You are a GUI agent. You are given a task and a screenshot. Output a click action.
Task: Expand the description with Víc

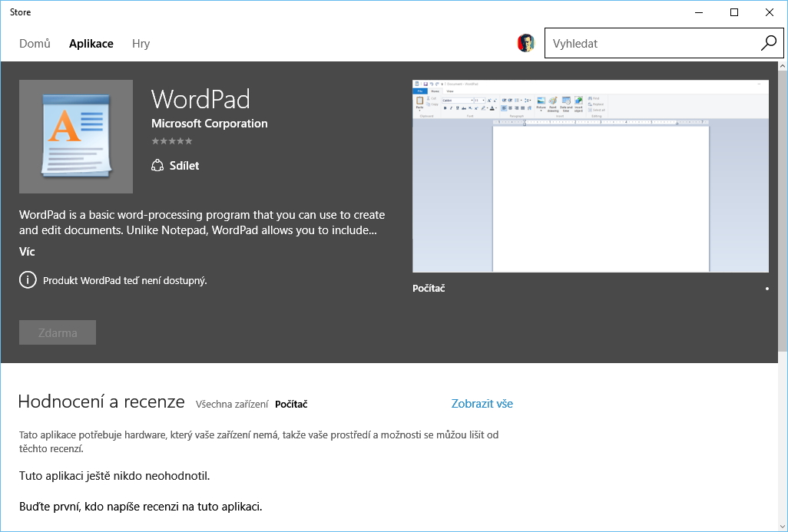pos(27,252)
